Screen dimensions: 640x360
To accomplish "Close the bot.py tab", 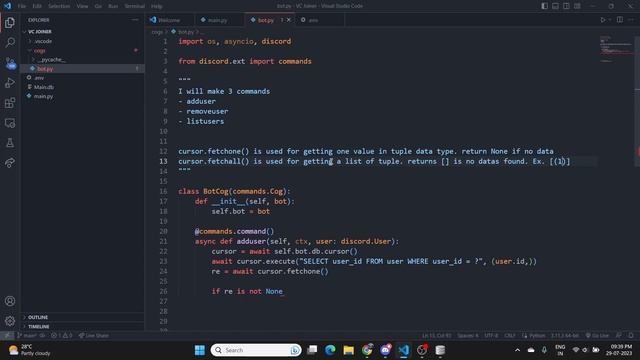I will [x=289, y=20].
